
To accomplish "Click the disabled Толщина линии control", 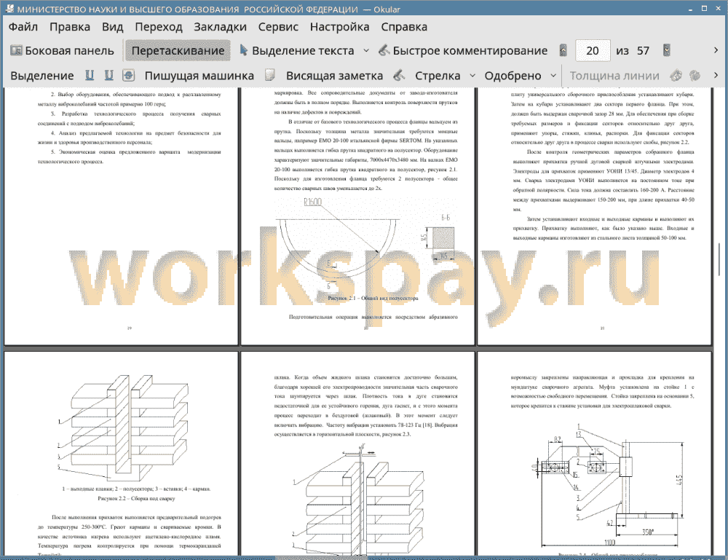I will (614, 76).
